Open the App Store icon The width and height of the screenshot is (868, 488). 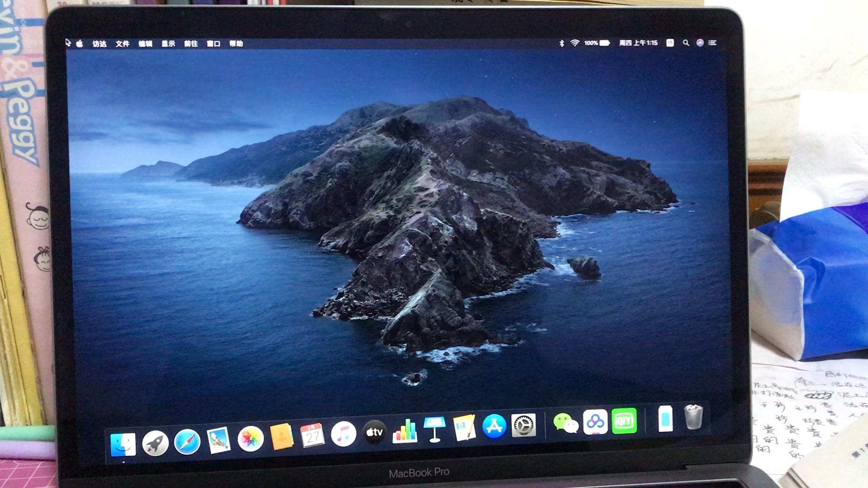click(x=494, y=426)
